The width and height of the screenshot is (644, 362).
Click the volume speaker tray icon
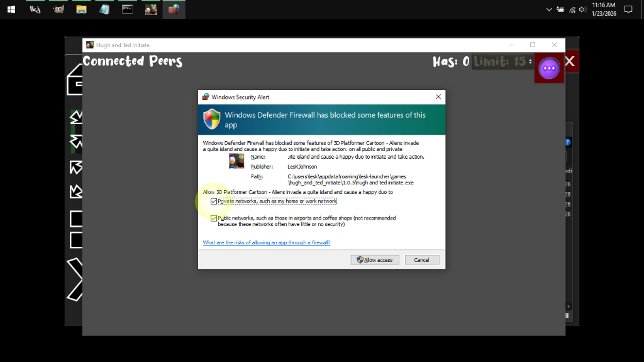(582, 9)
